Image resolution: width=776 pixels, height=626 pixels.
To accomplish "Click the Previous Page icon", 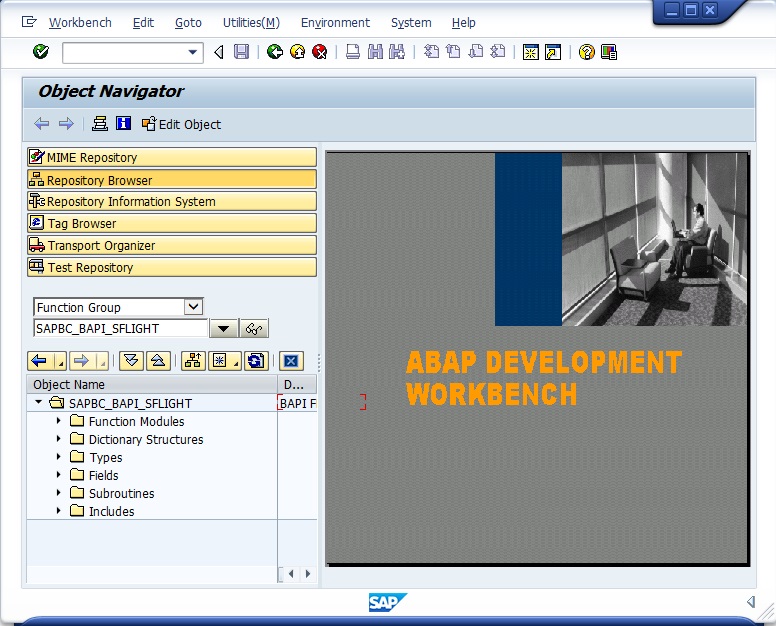I will 453,51.
